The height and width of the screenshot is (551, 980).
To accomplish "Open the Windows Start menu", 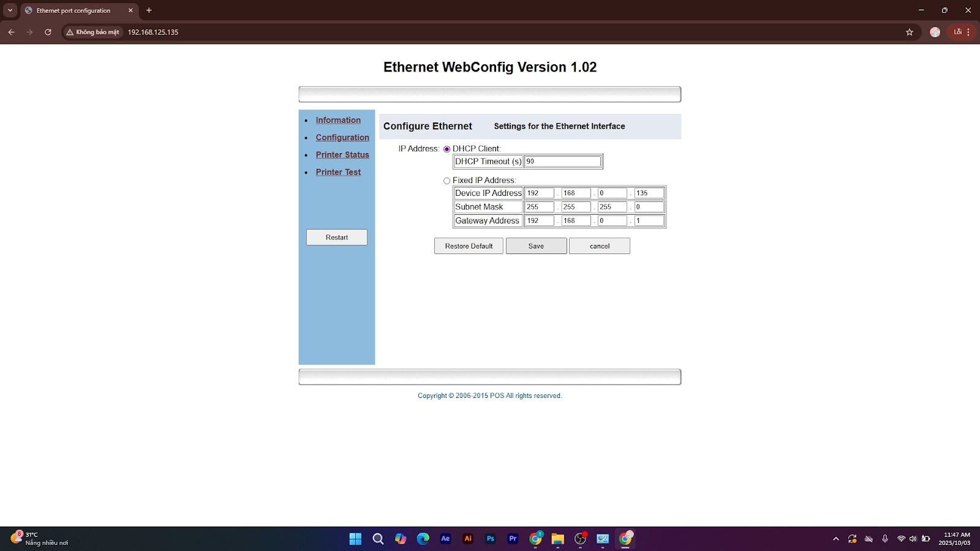I will pos(355,539).
